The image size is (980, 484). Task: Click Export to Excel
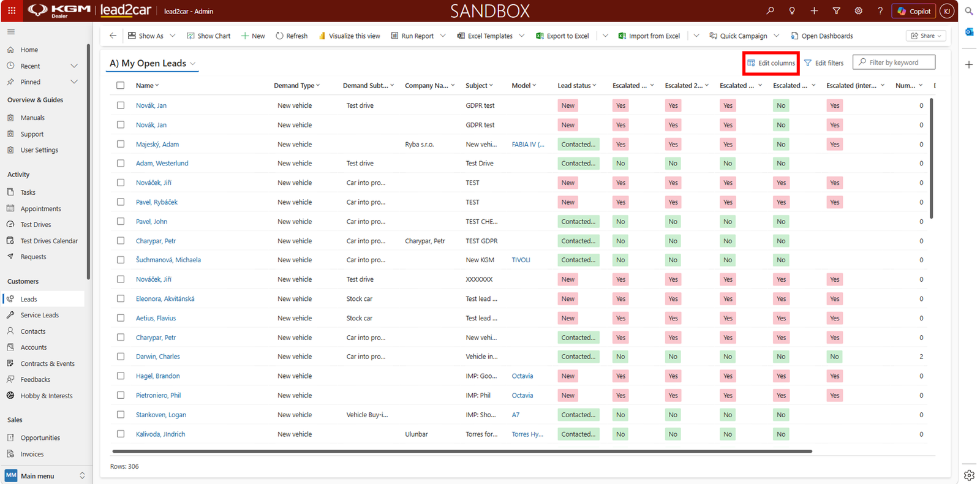point(562,36)
